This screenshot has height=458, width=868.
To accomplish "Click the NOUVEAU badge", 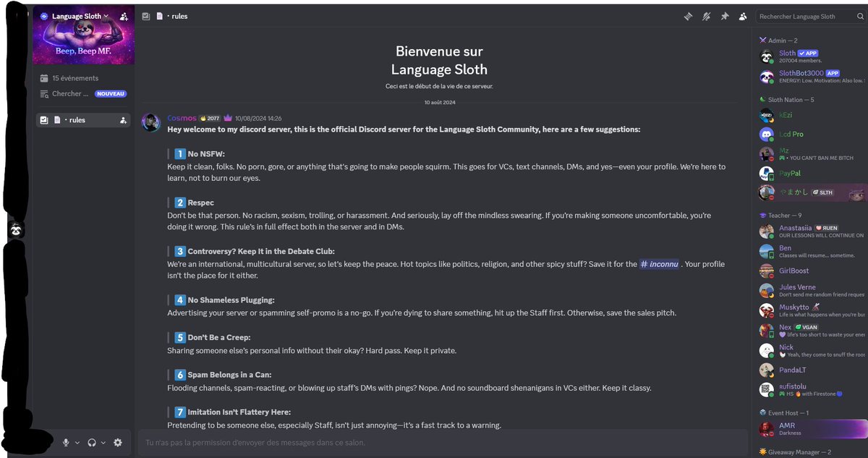I will tap(111, 94).
